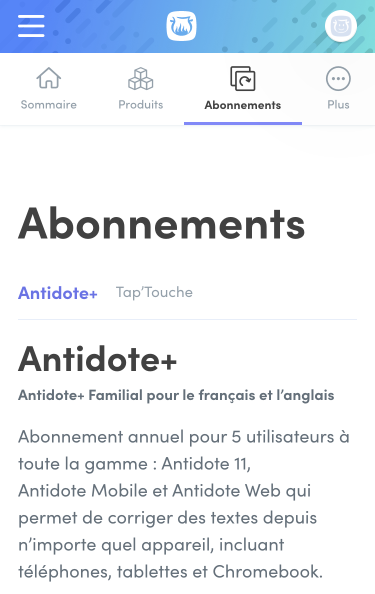The image size is (375, 594).
Task: Click the Abonnements renewal icon
Action: pyautogui.click(x=243, y=78)
